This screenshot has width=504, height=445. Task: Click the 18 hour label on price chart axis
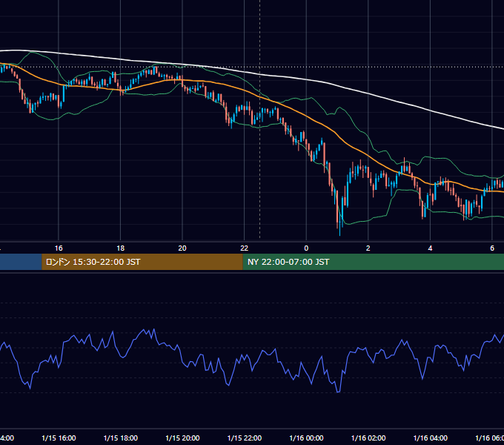tap(120, 248)
